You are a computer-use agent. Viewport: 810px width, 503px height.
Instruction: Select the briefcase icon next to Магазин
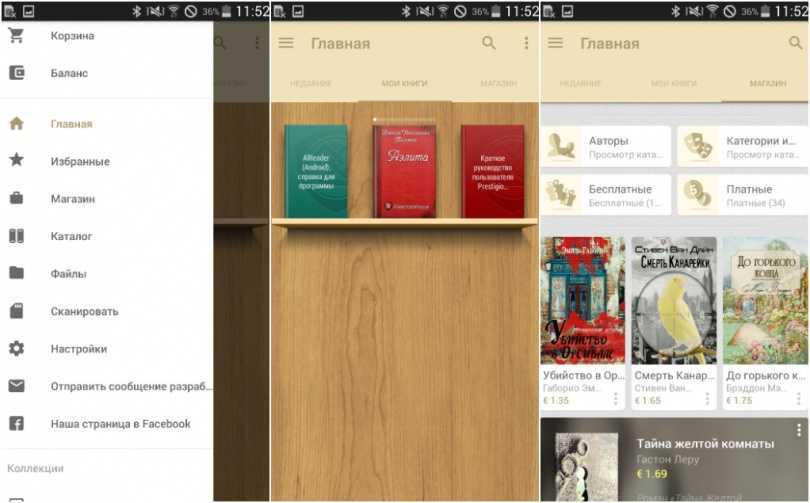[16, 199]
